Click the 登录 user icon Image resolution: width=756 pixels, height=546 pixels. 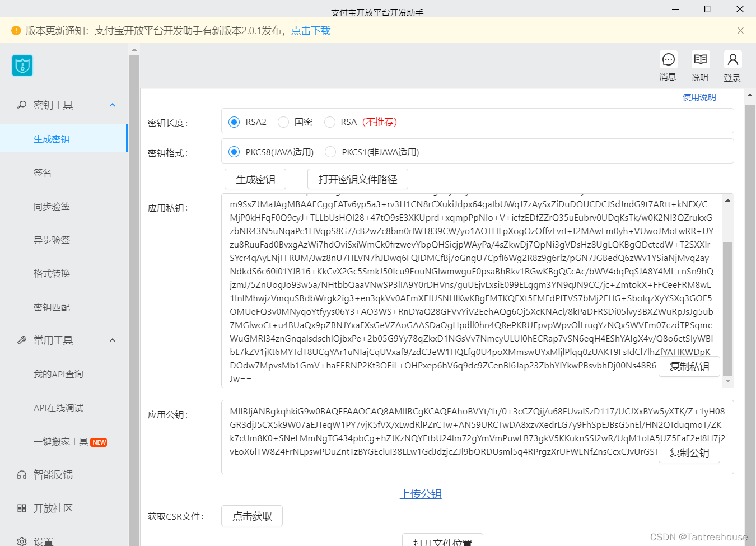click(732, 59)
